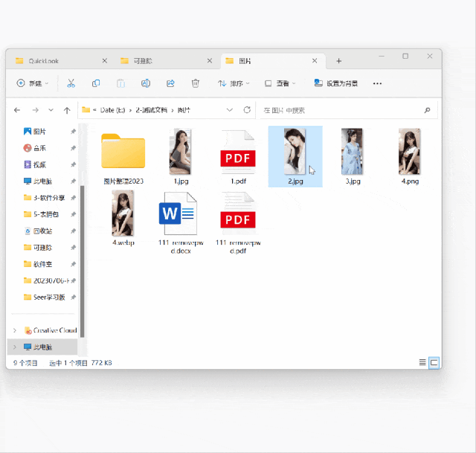
Task: Click the search box in 图片 folder
Action: pyautogui.click(x=341, y=110)
